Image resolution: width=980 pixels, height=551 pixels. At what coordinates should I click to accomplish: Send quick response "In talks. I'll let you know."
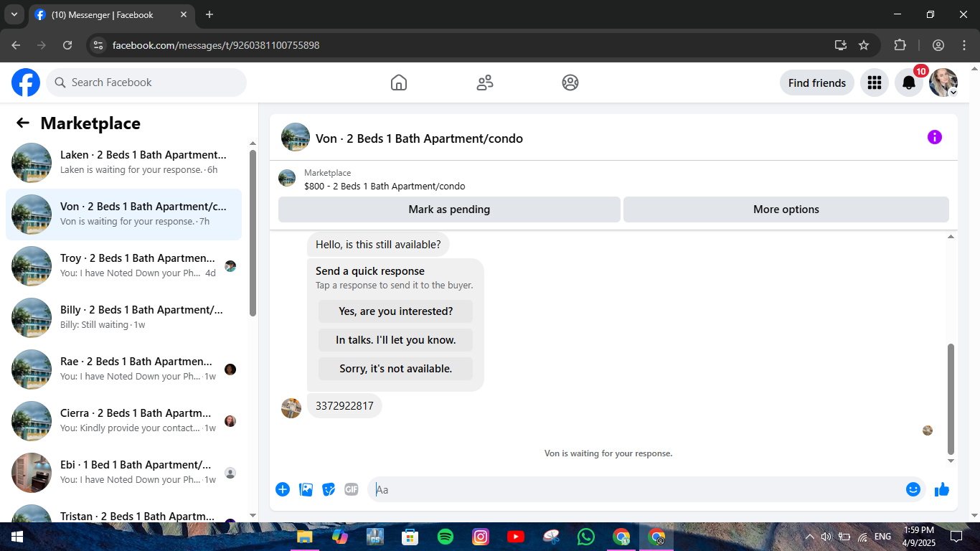(x=396, y=340)
